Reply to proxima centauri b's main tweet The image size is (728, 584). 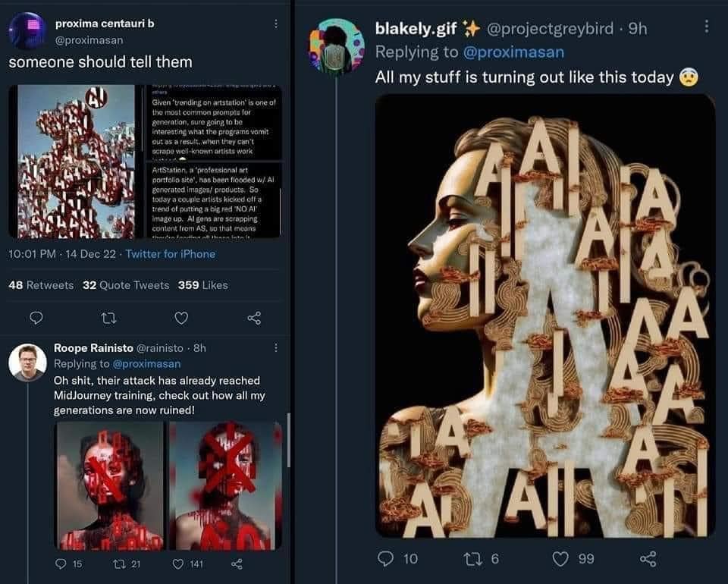pyautogui.click(x=37, y=316)
